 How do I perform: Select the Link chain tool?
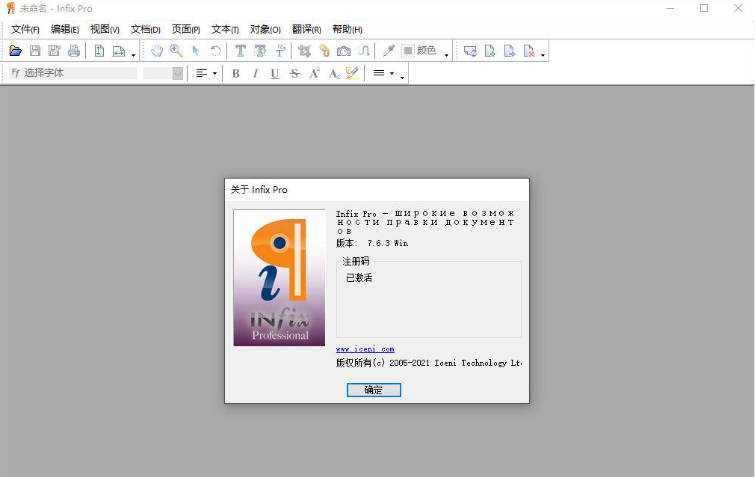324,51
